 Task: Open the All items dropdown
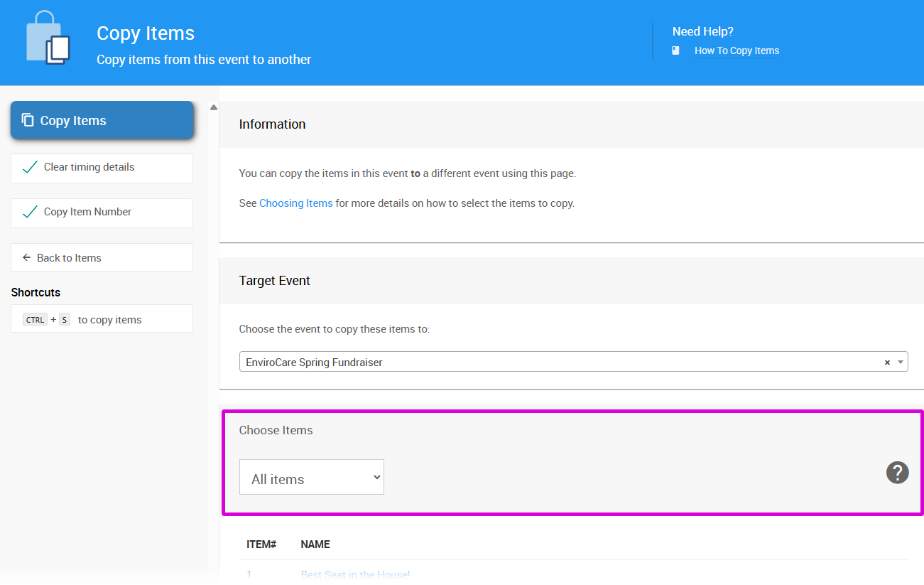[x=311, y=478]
